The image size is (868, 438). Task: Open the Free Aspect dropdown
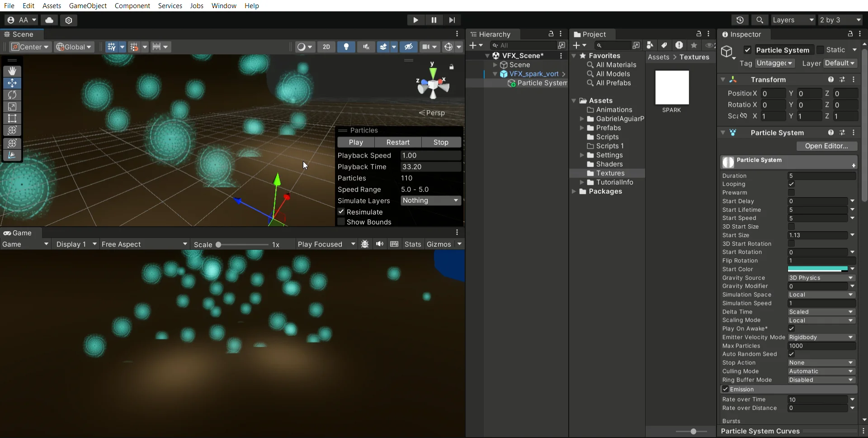point(144,244)
